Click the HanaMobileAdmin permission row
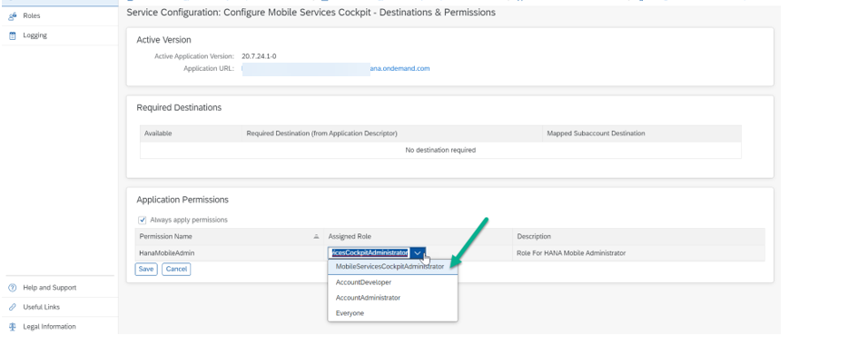 [450, 253]
